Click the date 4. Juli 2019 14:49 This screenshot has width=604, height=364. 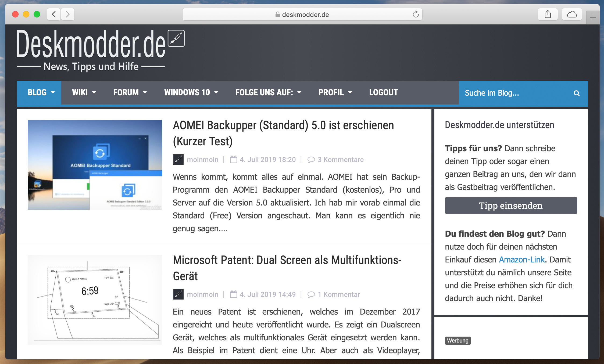coord(268,294)
